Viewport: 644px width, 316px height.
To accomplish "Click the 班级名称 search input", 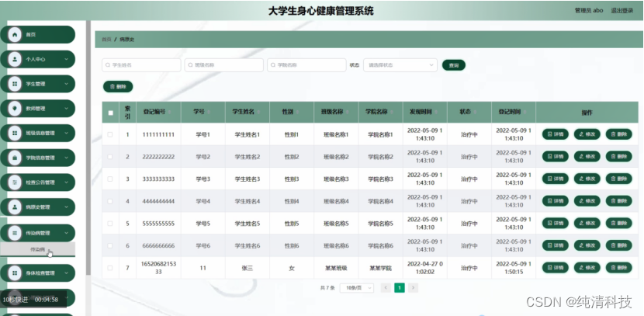I will tap(223, 65).
